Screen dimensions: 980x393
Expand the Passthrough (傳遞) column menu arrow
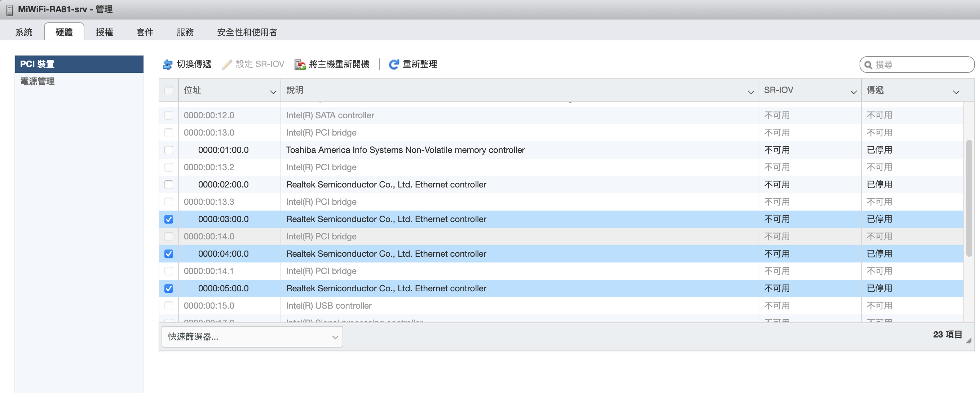955,92
